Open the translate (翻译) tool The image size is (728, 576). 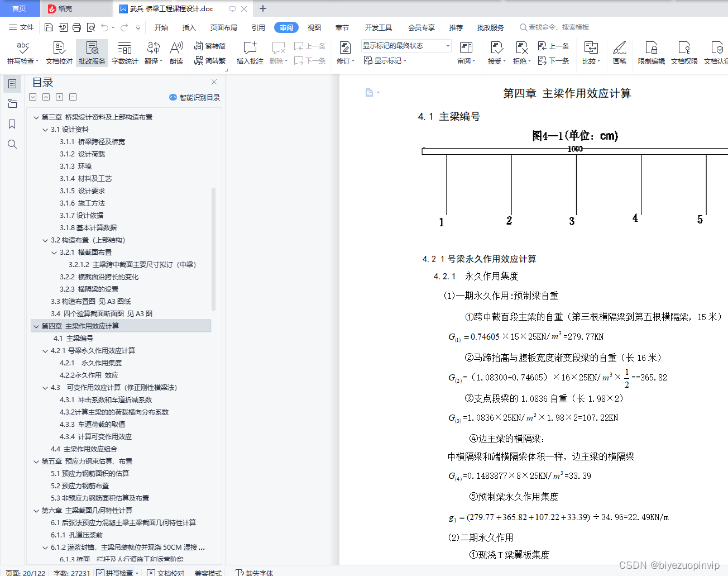click(x=153, y=53)
